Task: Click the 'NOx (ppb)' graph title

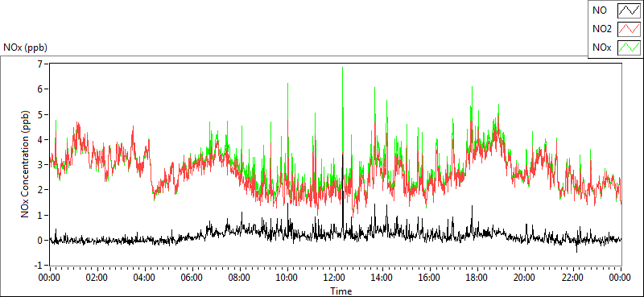Action: click(x=25, y=47)
